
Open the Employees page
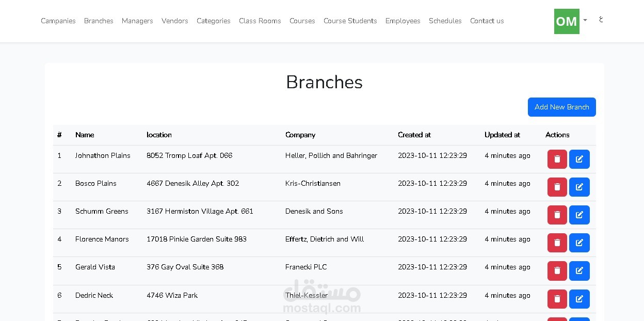coord(403,21)
